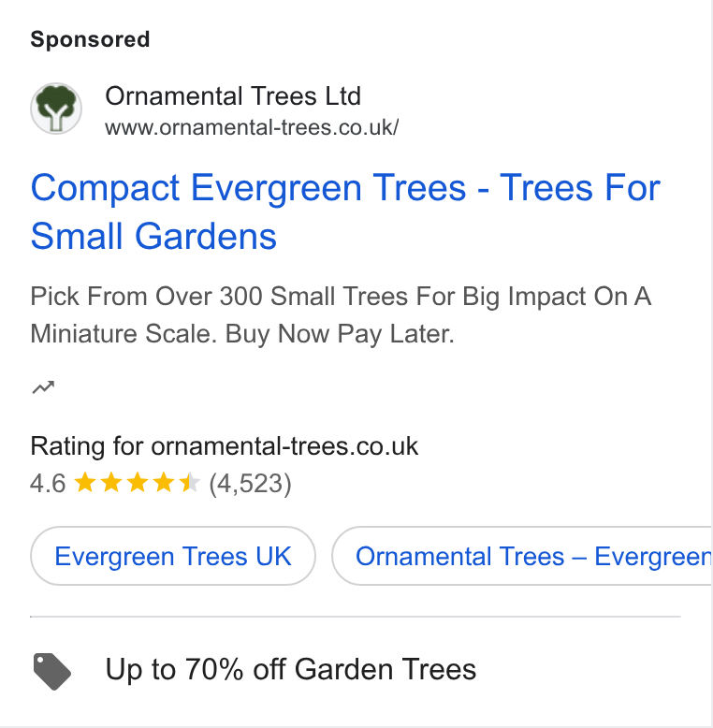Click the Ornamental Trees Ltd tree logo
Screen dimensions: 713x728
56,109
